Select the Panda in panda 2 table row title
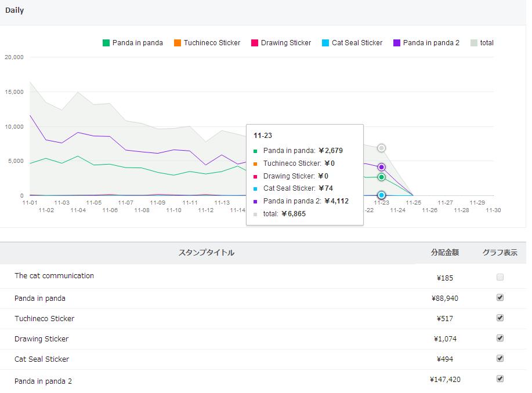Screen dimensions: 532x393 coord(43,381)
